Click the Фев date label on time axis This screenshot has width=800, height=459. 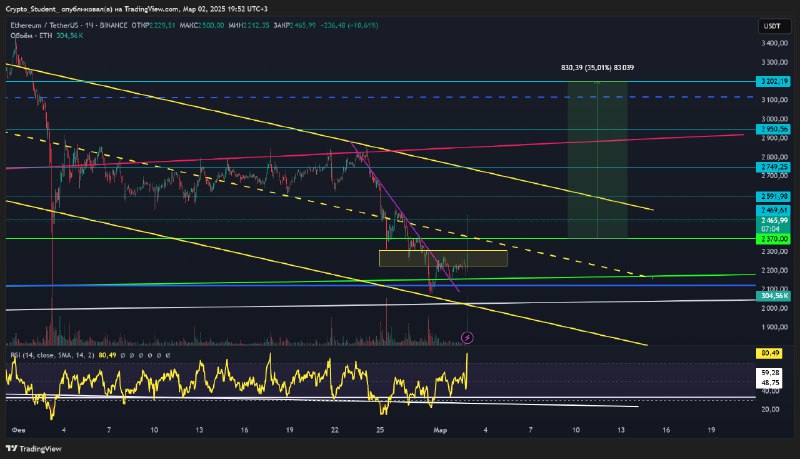(x=18, y=430)
